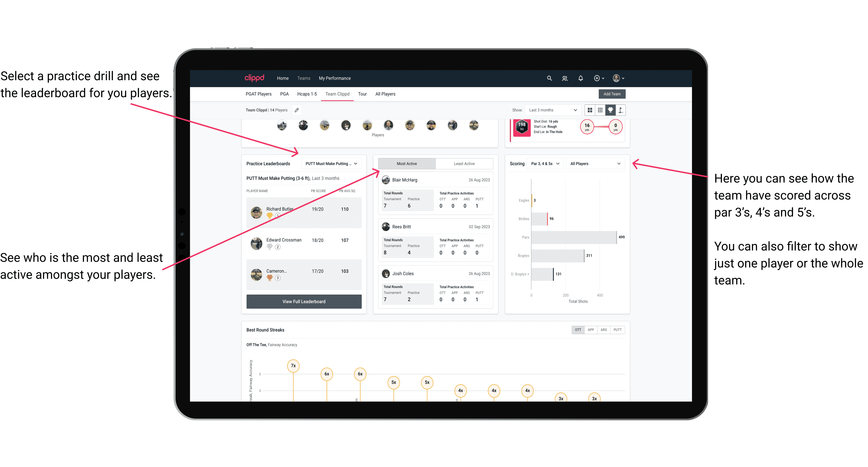
Task: Click View Full Leaderboard button
Action: tap(304, 301)
